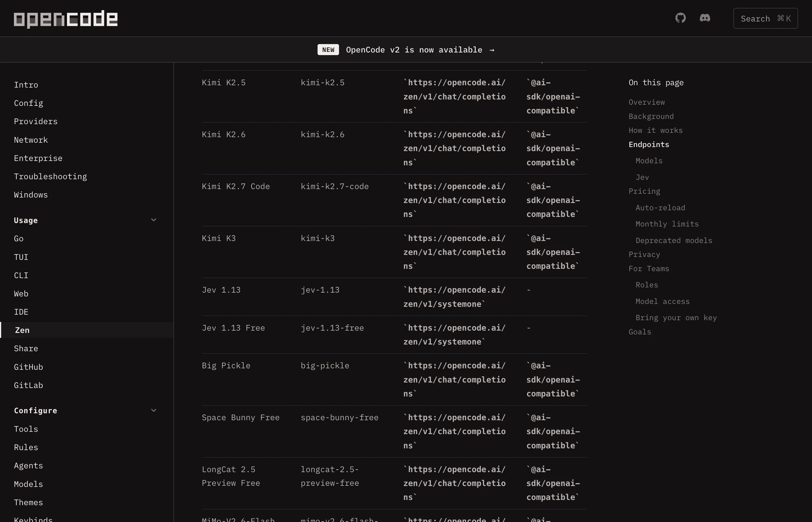
Task: Open GitLab page in sidebar
Action: (28, 385)
